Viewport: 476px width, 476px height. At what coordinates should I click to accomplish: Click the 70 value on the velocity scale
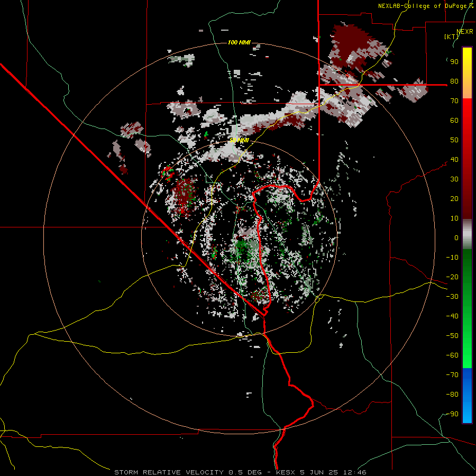click(x=454, y=101)
